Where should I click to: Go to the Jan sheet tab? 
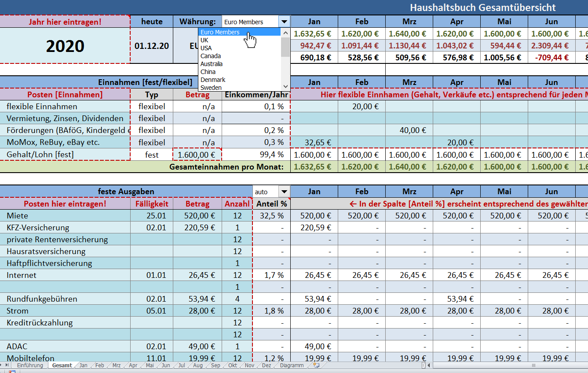[x=83, y=366]
